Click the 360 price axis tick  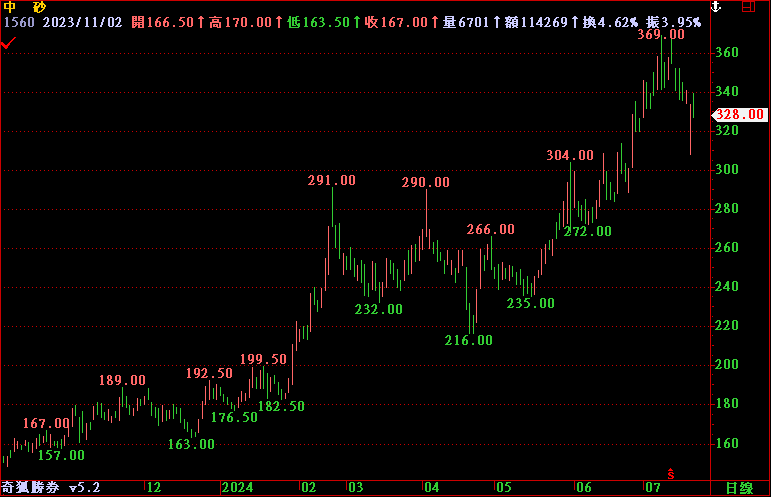727,53
